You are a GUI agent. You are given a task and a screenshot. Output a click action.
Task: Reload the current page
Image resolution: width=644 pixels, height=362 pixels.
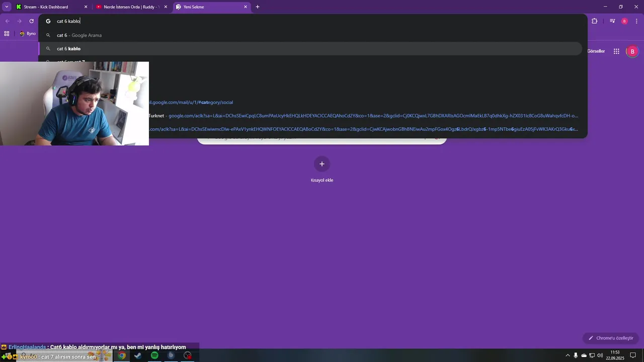[x=31, y=21]
